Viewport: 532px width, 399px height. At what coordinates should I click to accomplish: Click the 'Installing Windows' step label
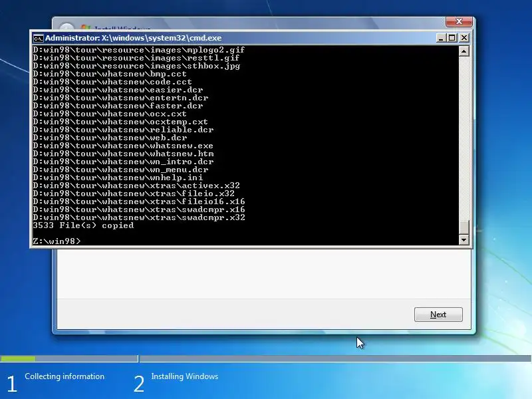[x=185, y=376]
